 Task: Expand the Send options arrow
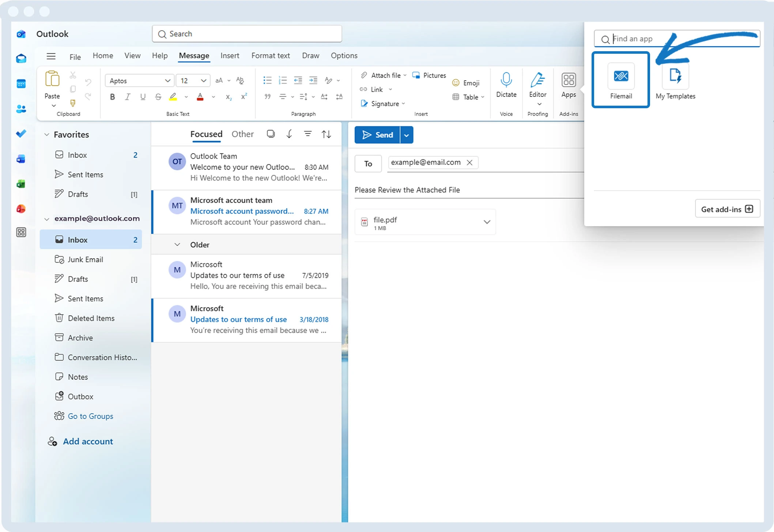406,135
